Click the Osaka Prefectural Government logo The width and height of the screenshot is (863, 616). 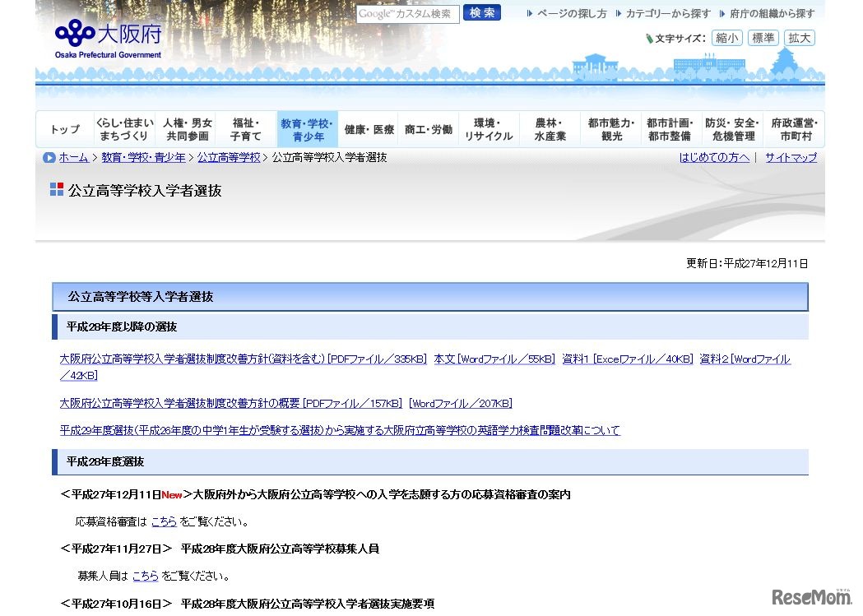coord(108,38)
